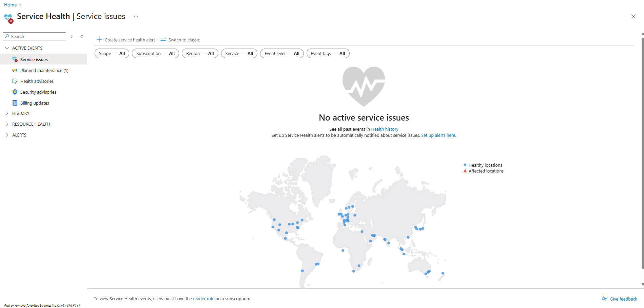Image resolution: width=644 pixels, height=308 pixels.
Task: Open the Event tags == All filter
Action: (x=328, y=53)
